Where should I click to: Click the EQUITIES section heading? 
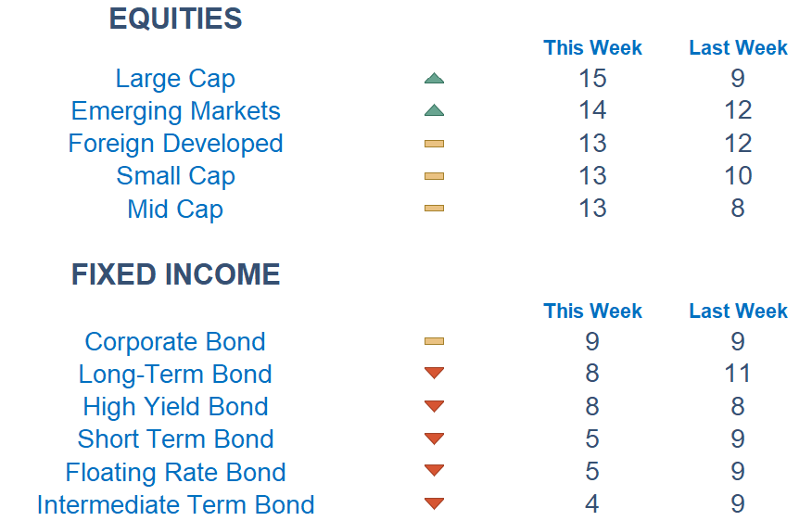tap(175, 19)
